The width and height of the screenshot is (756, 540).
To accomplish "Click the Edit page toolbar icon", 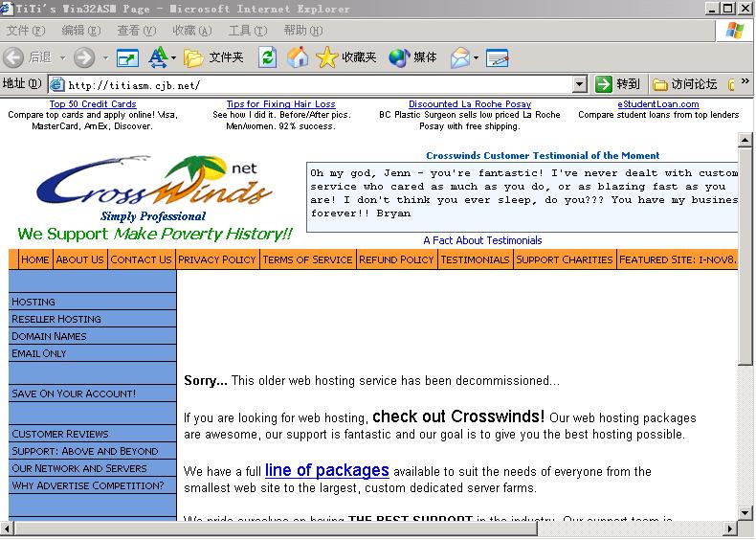I will pyautogui.click(x=497, y=57).
